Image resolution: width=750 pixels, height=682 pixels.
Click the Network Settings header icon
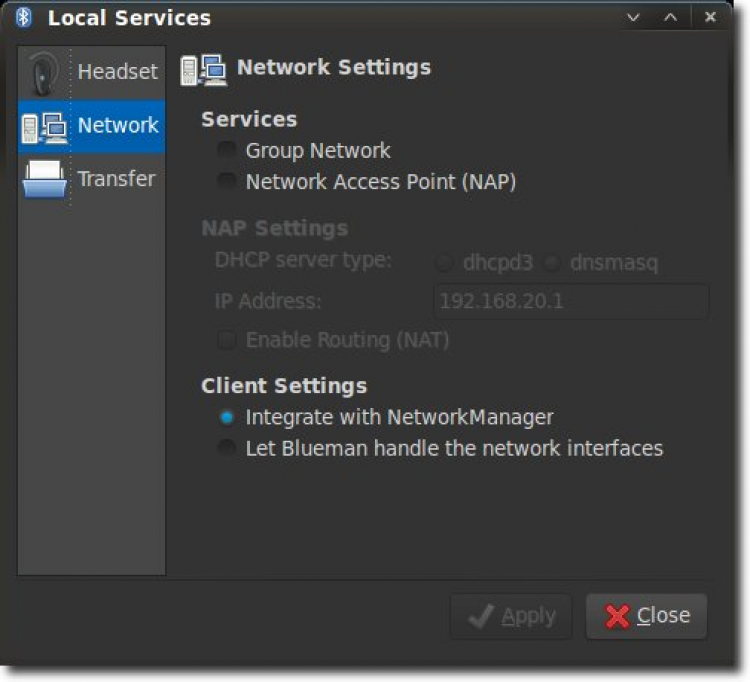click(202, 69)
